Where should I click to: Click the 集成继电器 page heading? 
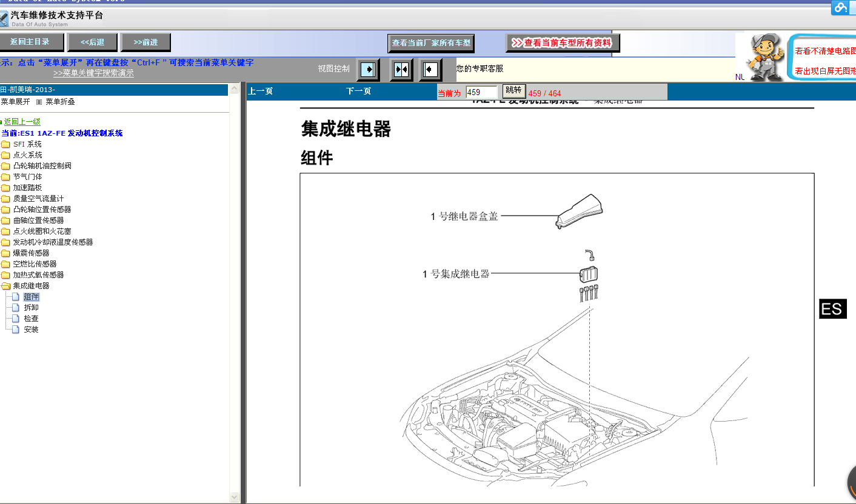click(346, 129)
